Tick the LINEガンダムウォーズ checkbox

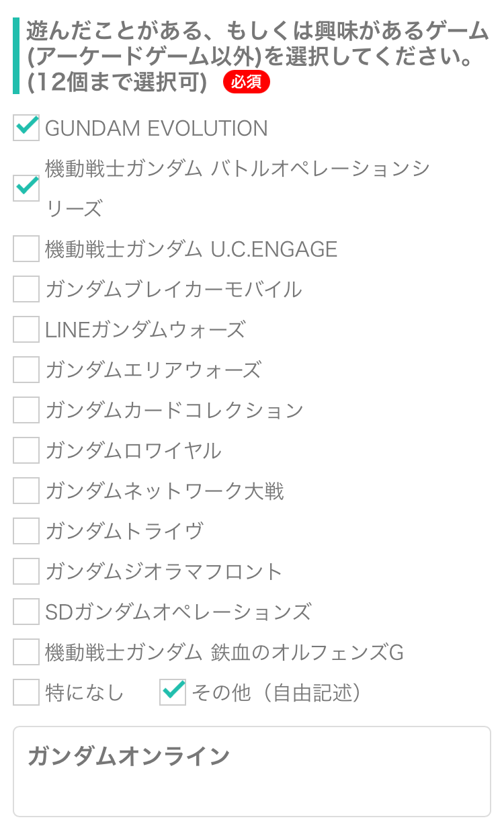(x=26, y=330)
